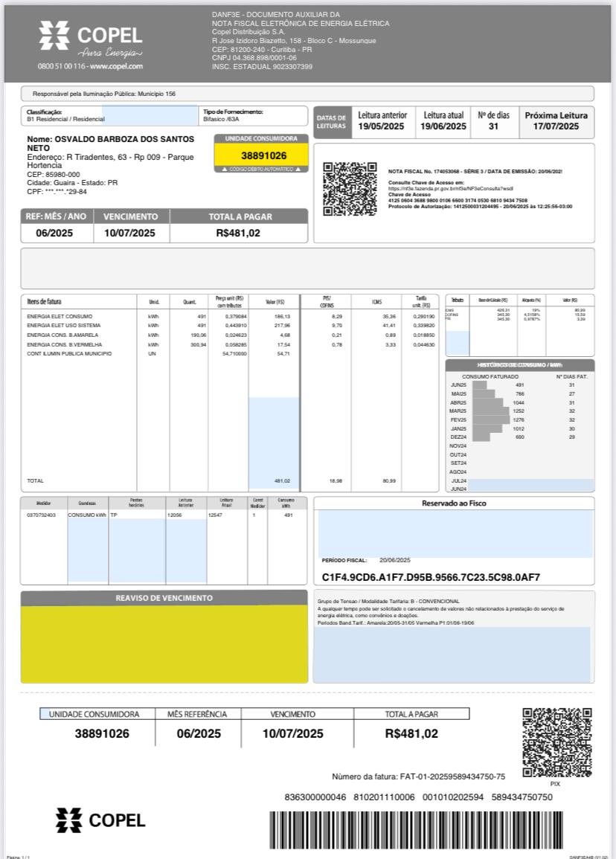
Task: Select the JAN25 consumption value 1012
Action: [519, 428]
